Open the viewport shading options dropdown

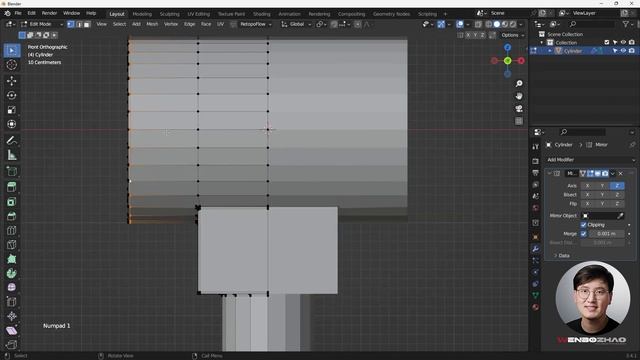[x=521, y=24]
